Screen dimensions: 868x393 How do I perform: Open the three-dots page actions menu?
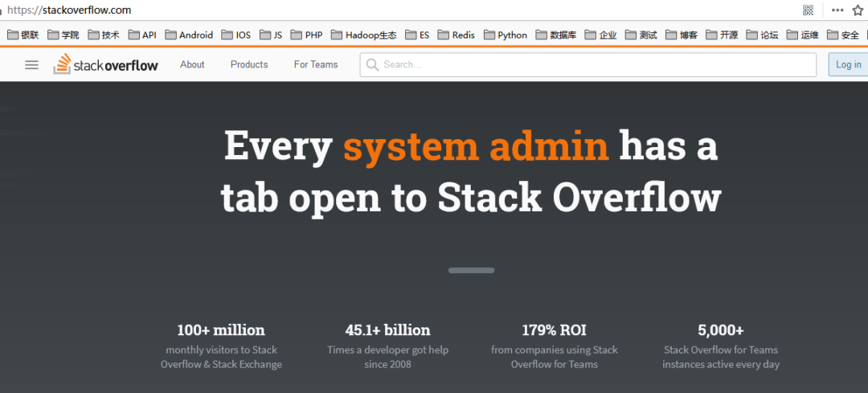tap(837, 10)
